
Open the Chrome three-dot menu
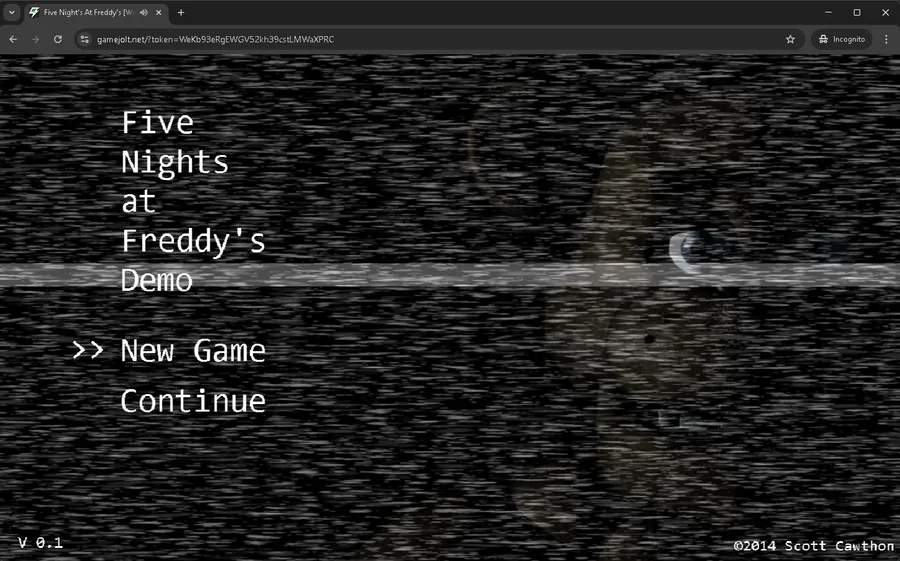click(886, 39)
